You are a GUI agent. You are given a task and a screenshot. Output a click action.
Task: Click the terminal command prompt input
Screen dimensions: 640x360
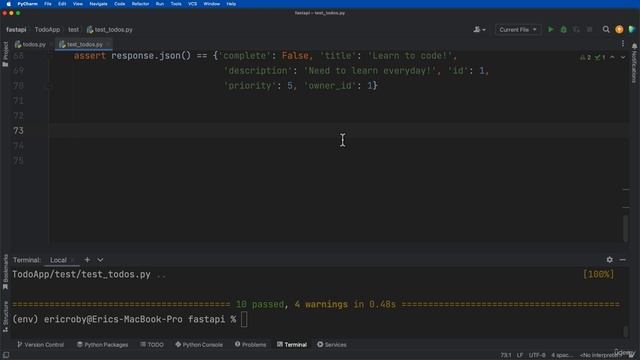[x=244, y=320]
